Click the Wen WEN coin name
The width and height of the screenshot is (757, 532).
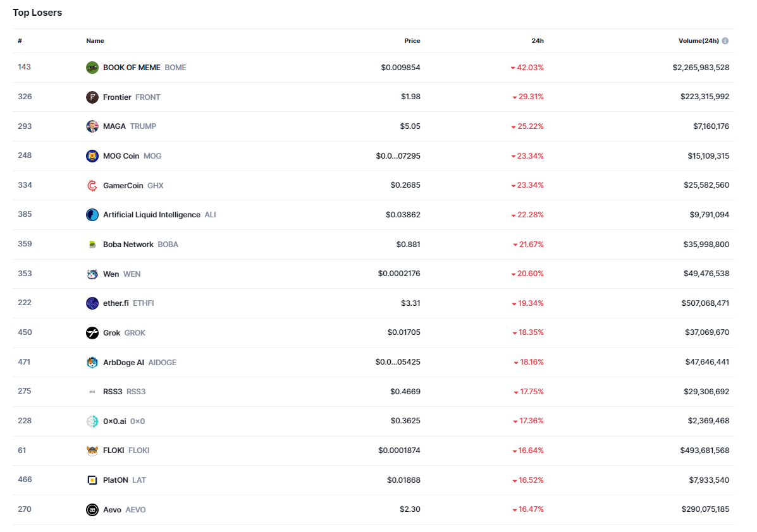[x=111, y=274]
